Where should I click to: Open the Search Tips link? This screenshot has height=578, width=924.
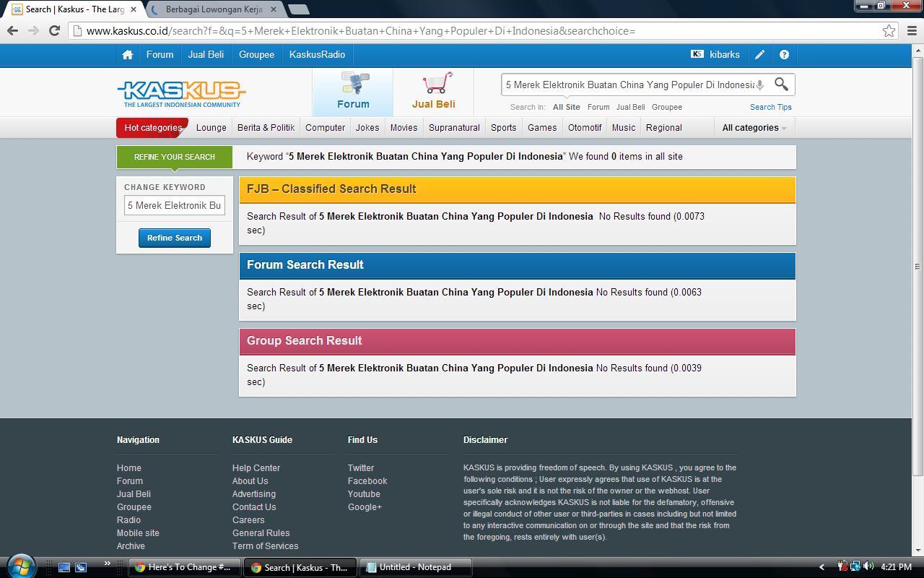tap(770, 107)
